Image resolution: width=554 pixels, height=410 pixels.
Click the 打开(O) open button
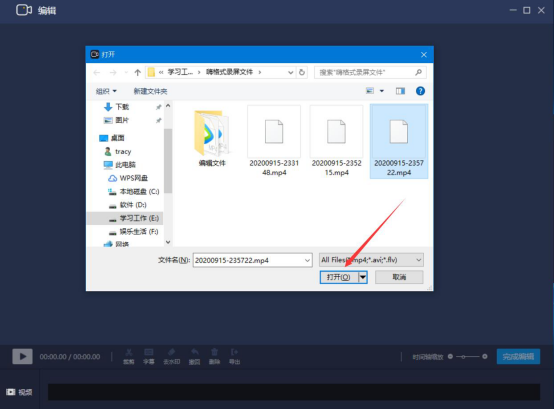(339, 277)
